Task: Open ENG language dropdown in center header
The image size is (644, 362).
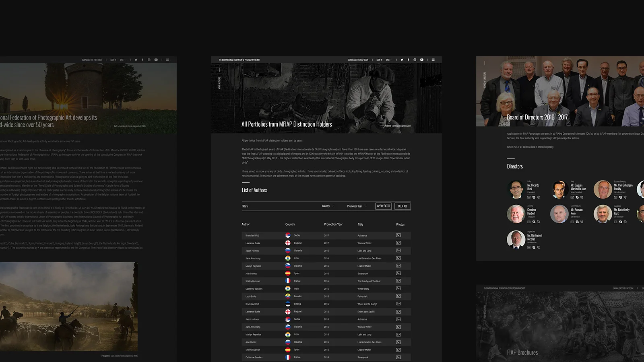Action: pos(389,60)
